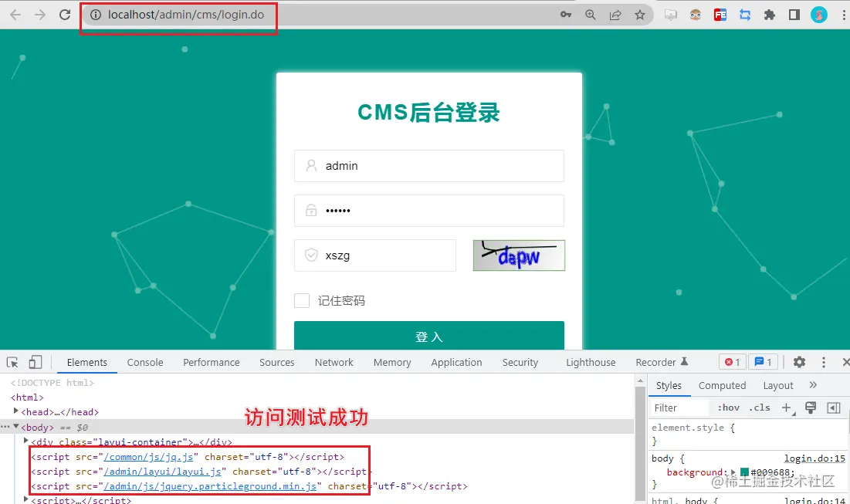The height and width of the screenshot is (504, 850).
Task: Open the Recorder tab
Action: point(662,362)
